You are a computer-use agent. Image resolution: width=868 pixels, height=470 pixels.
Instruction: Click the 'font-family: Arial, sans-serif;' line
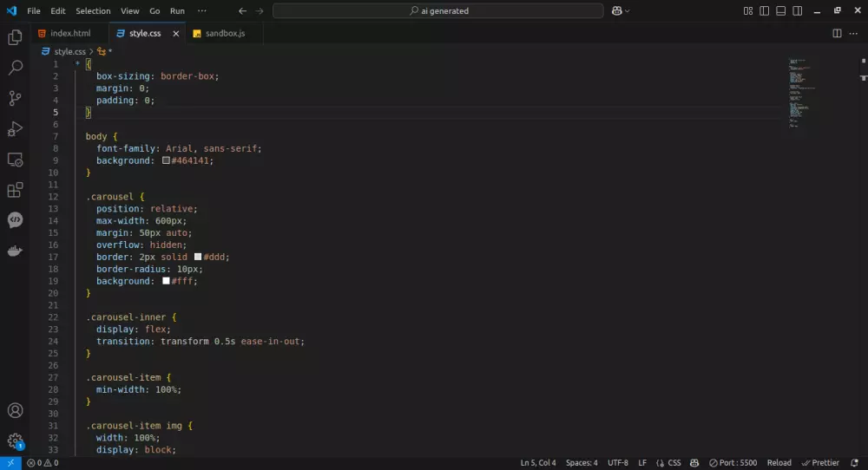(x=179, y=149)
